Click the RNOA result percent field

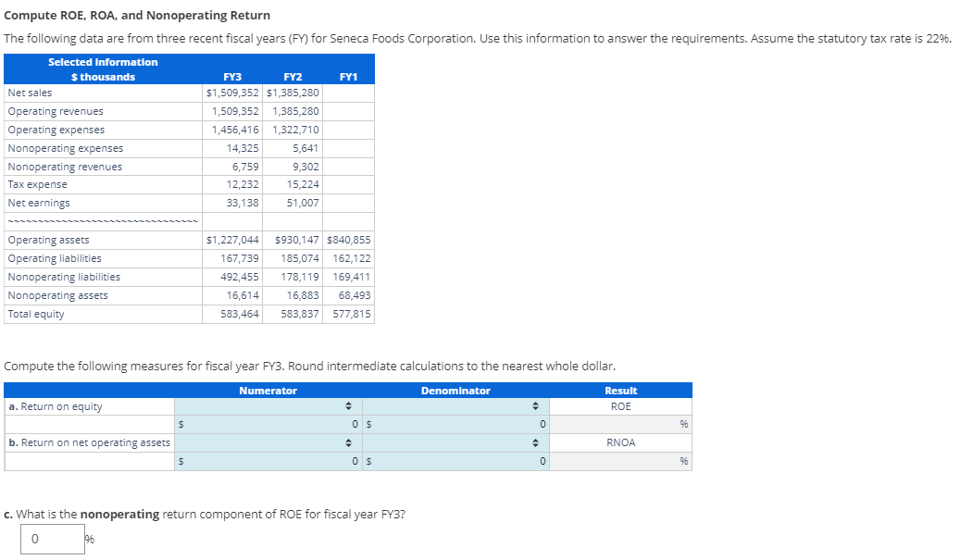coord(620,461)
